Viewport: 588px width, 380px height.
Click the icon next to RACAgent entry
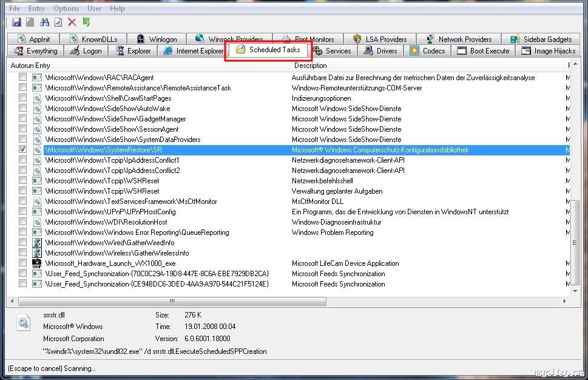(x=37, y=77)
